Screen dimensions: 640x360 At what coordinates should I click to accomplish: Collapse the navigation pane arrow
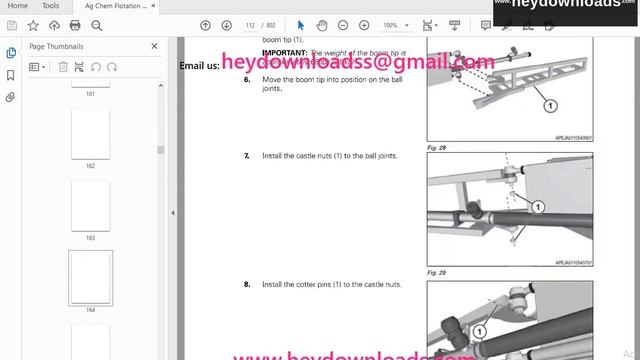click(x=173, y=213)
